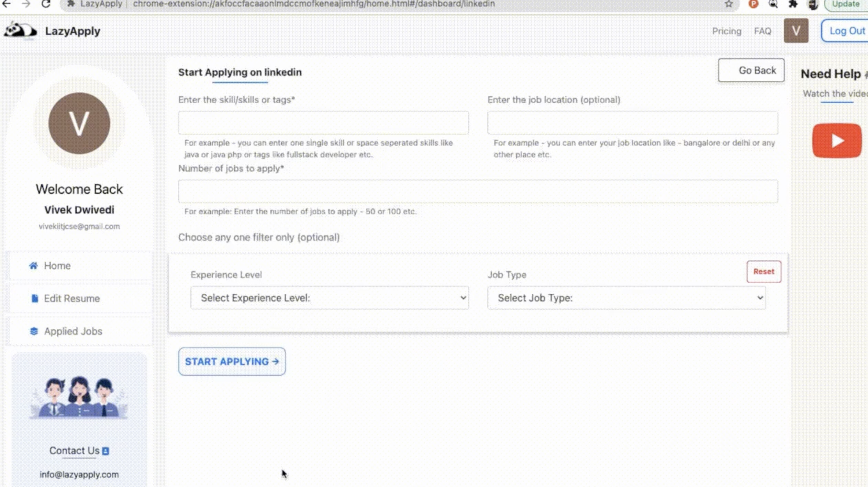
Task: Play the Need Help YouTube video
Action: 837,140
